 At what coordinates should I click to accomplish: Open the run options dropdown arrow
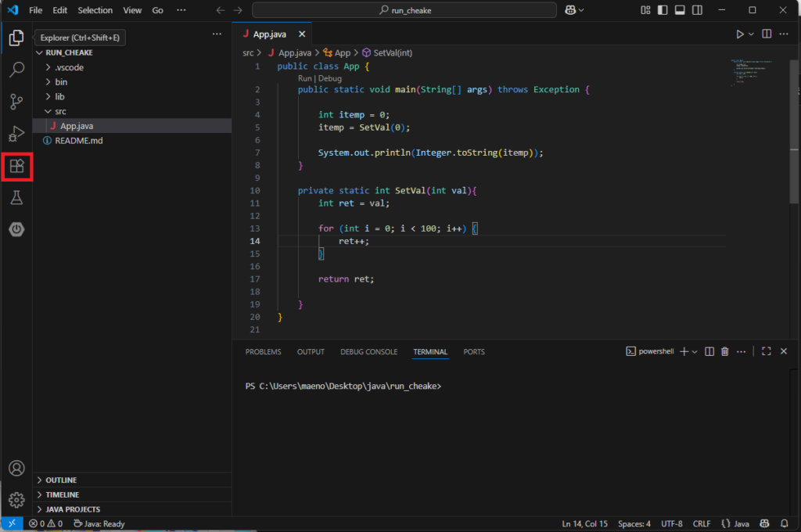tap(751, 34)
